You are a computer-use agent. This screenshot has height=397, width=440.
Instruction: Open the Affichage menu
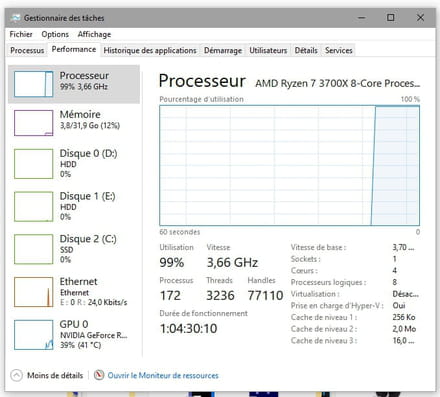point(94,34)
